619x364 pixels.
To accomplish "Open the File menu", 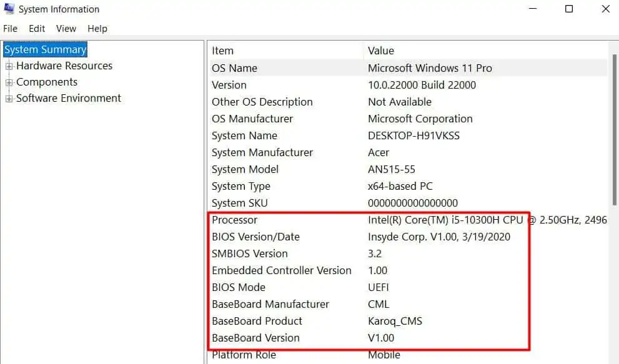I will 10,29.
